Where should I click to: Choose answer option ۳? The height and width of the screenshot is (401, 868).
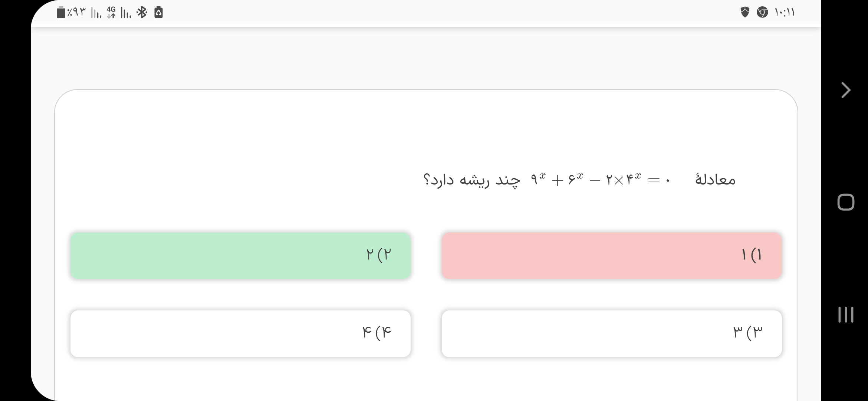coord(612,333)
